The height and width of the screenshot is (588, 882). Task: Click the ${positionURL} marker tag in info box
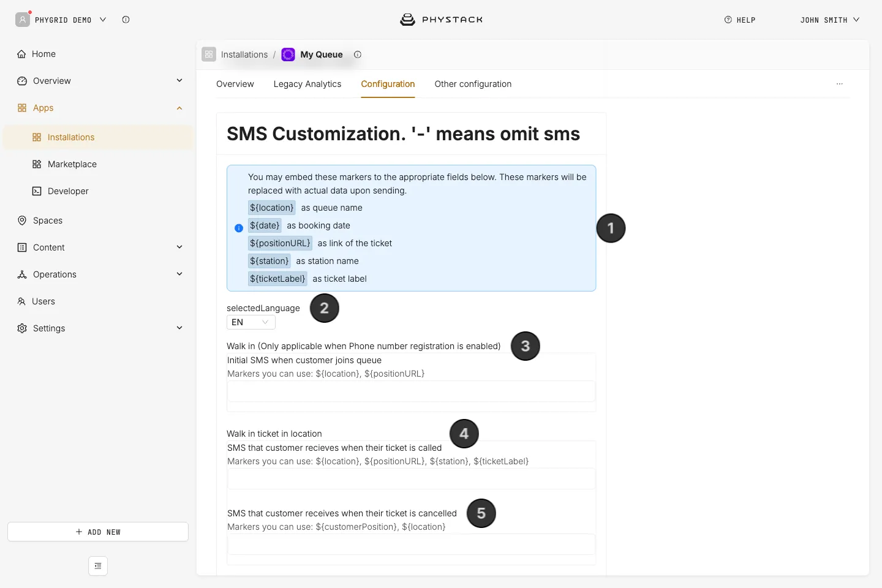click(280, 243)
